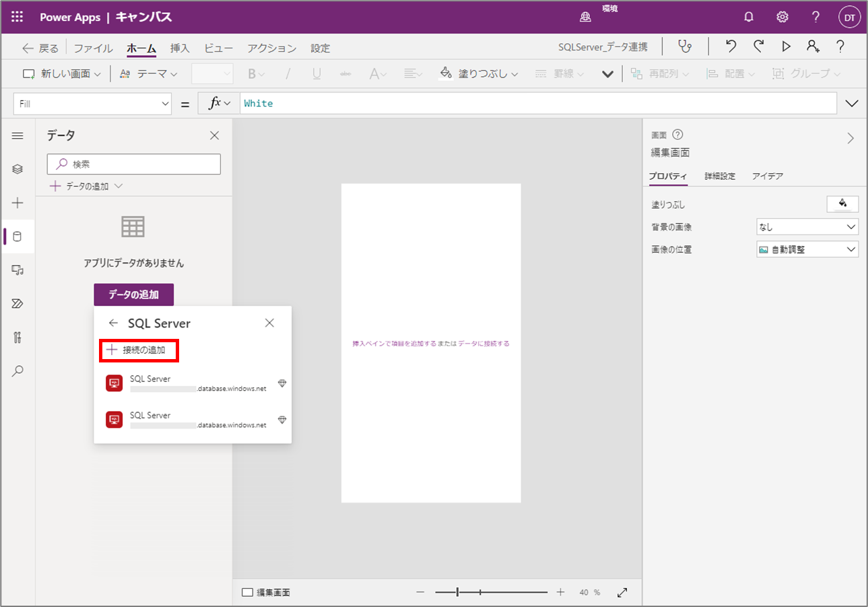868x607 pixels.
Task: Open the app launcher waffle icon
Action: pos(18,17)
